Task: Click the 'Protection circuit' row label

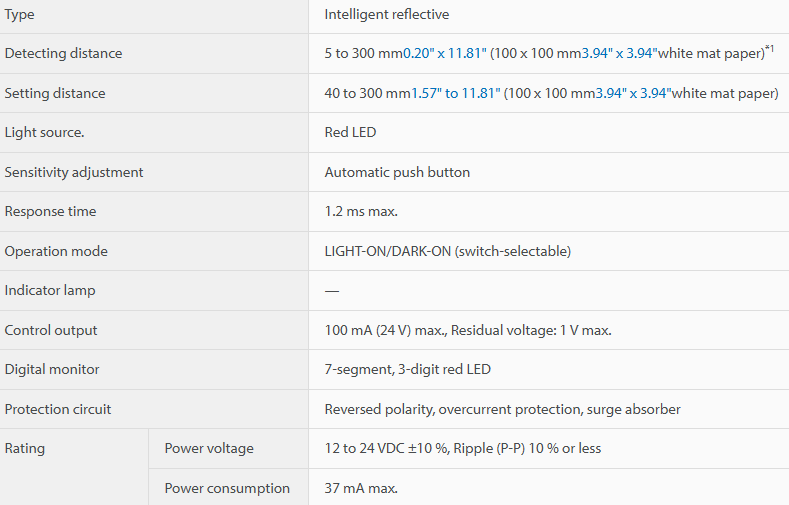Action: pyautogui.click(x=58, y=409)
